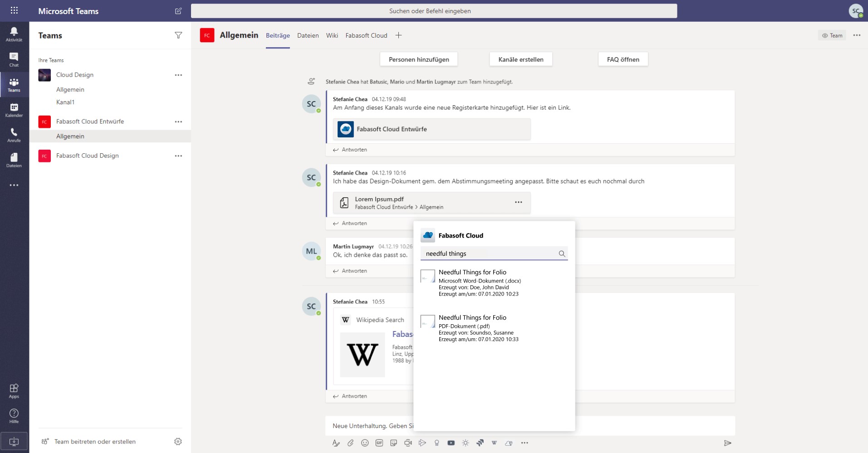Image resolution: width=868 pixels, height=453 pixels.
Task: Open more options for Fabasoft Cloud Entwürfe team
Action: (178, 122)
